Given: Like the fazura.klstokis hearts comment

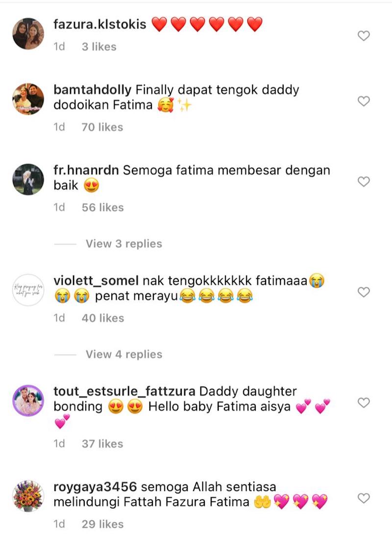Looking at the screenshot, I should [x=364, y=36].
